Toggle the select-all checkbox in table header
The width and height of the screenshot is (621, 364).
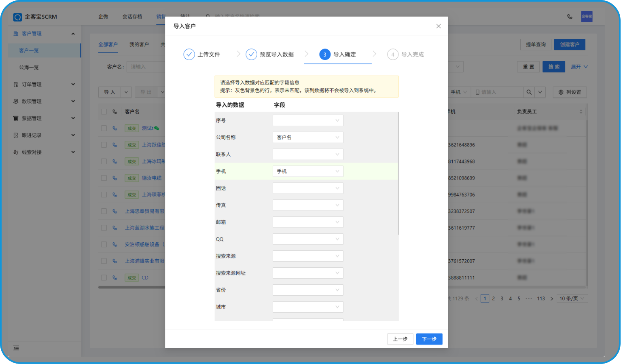pyautogui.click(x=104, y=112)
